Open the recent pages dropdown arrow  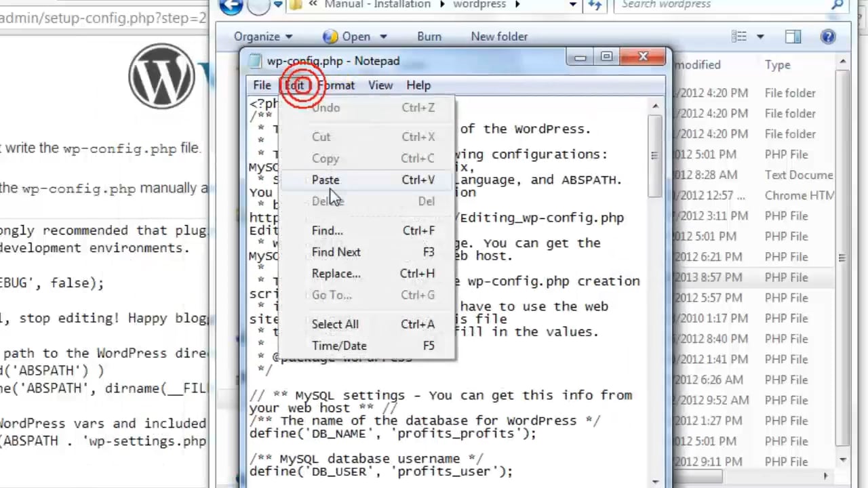278,5
